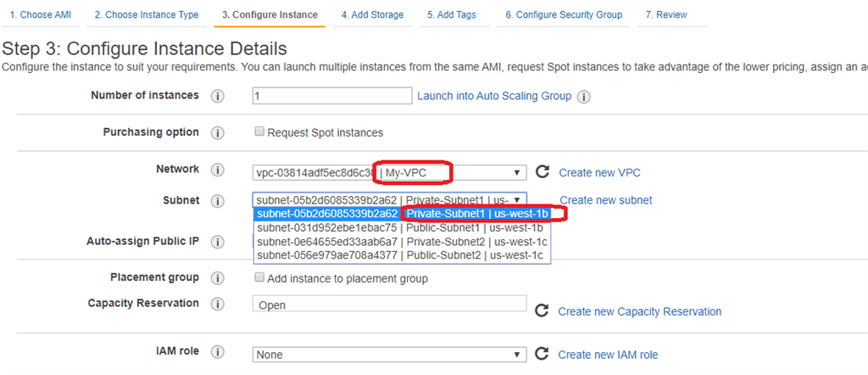The width and height of the screenshot is (868, 375).
Task: Expand the IAM role dropdown
Action: click(390, 355)
